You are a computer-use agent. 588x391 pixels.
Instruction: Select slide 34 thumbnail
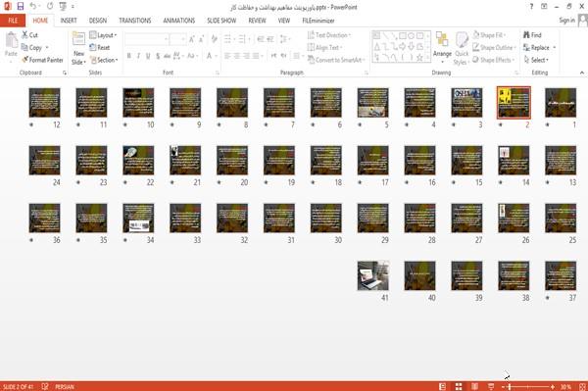(x=138, y=218)
